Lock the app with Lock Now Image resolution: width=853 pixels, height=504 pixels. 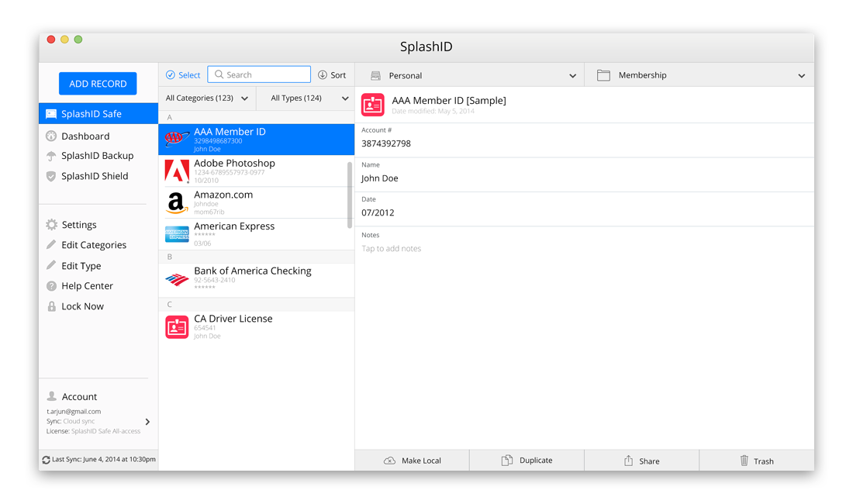pyautogui.click(x=82, y=306)
